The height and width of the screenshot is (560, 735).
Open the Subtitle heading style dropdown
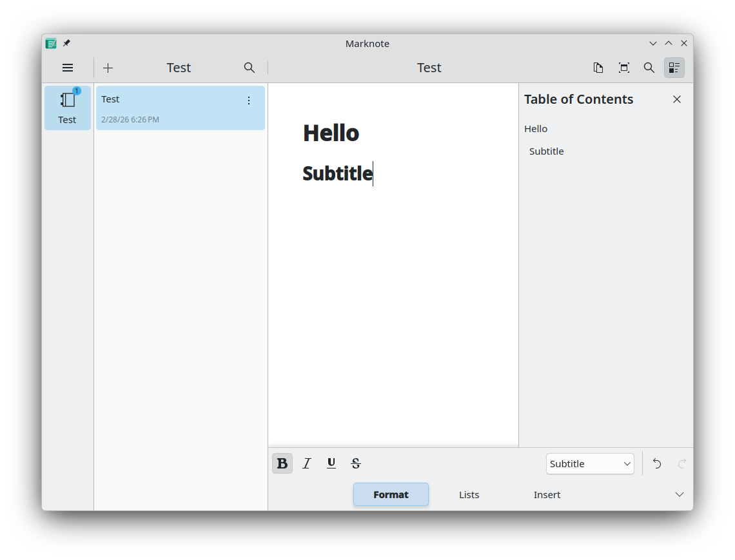pyautogui.click(x=590, y=464)
